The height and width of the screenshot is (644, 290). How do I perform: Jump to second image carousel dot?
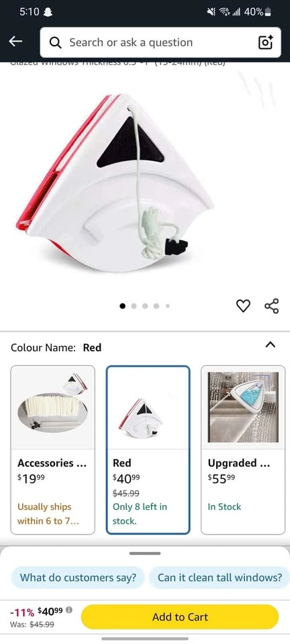point(134,306)
